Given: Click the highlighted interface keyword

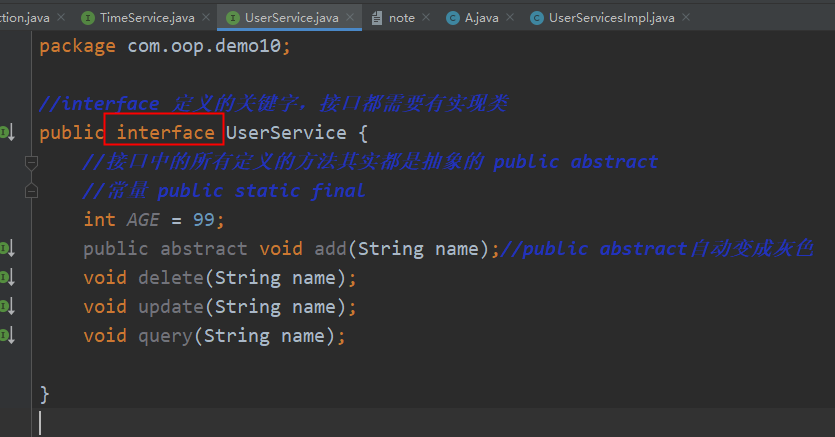Looking at the screenshot, I should (165, 133).
